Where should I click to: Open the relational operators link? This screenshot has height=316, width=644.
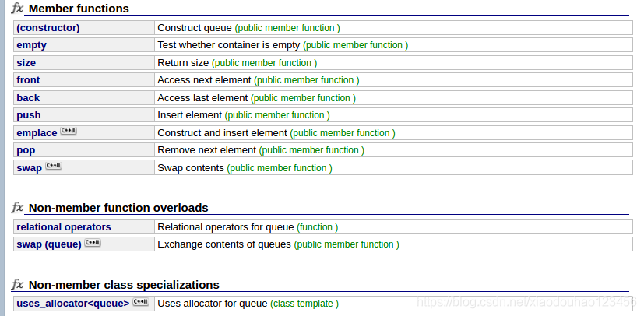click(x=64, y=227)
